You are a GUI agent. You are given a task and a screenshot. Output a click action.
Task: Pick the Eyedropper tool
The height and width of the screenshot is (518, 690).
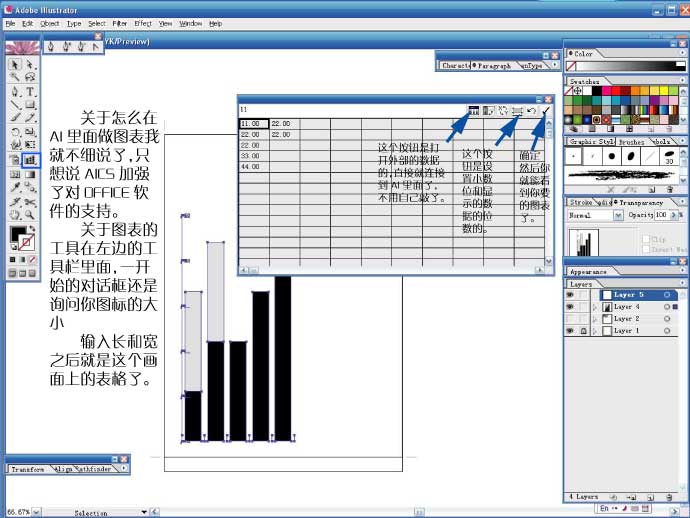(15, 188)
